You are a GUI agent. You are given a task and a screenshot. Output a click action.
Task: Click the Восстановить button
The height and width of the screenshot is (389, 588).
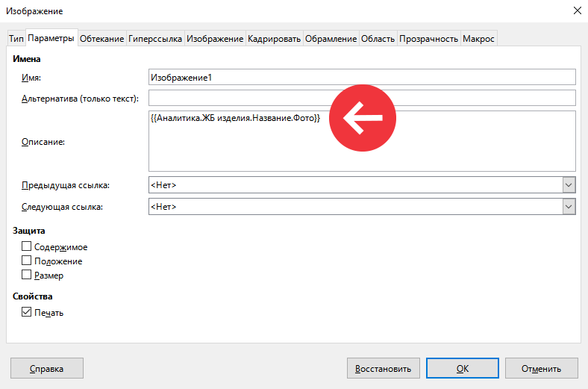click(x=383, y=368)
